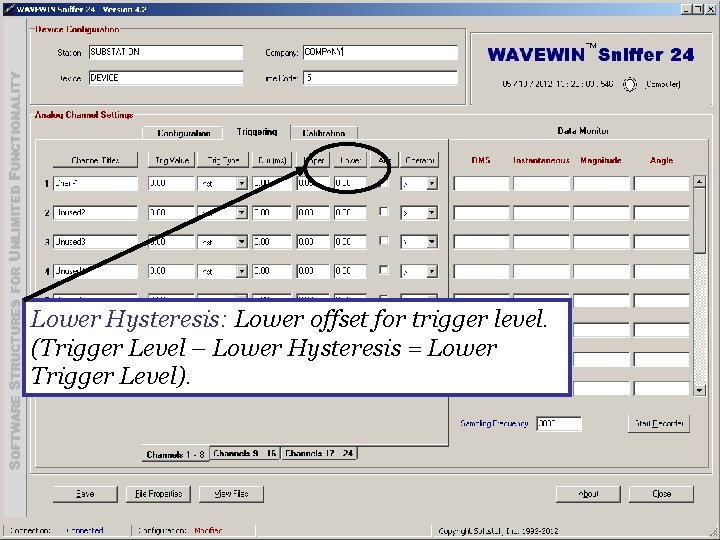Click the Sampling Frequency input field

559,423
